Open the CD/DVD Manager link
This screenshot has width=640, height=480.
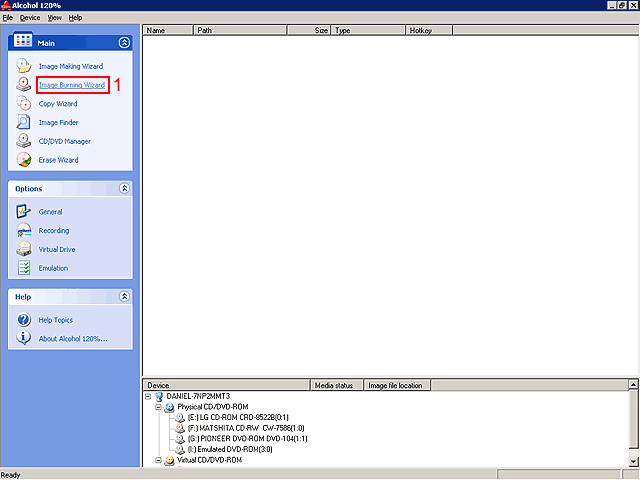pyautogui.click(x=64, y=141)
